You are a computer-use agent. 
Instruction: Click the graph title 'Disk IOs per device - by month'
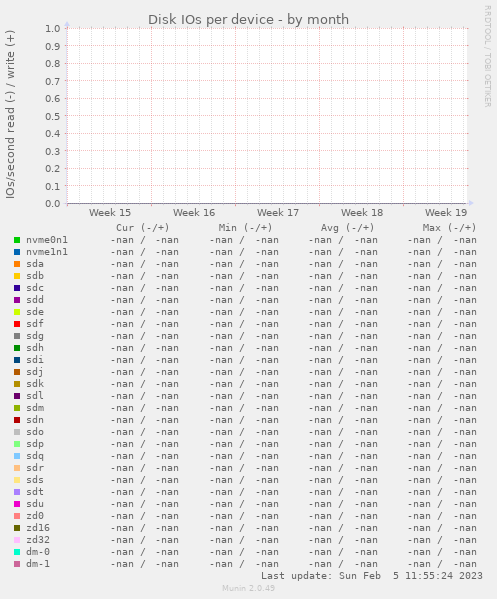(x=248, y=19)
